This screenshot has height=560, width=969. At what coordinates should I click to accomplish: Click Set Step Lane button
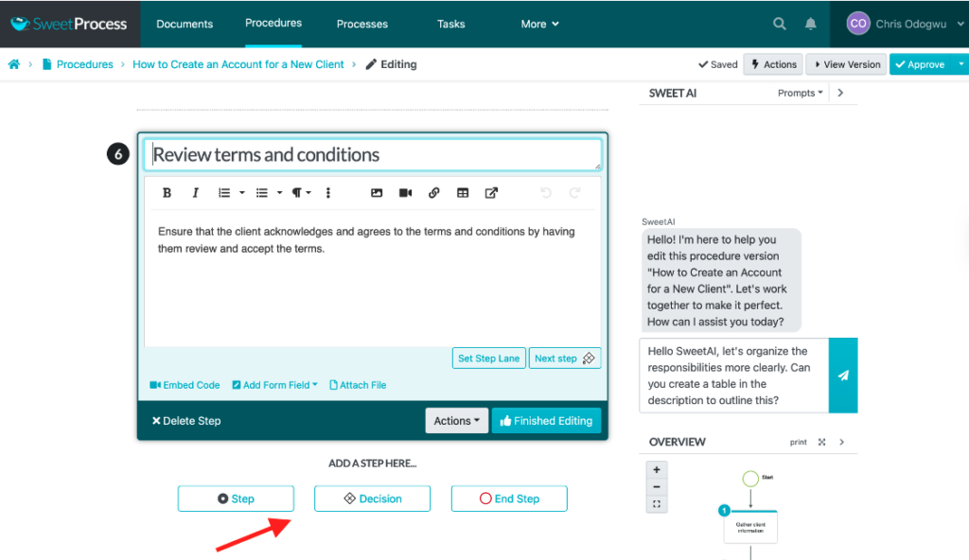click(489, 359)
